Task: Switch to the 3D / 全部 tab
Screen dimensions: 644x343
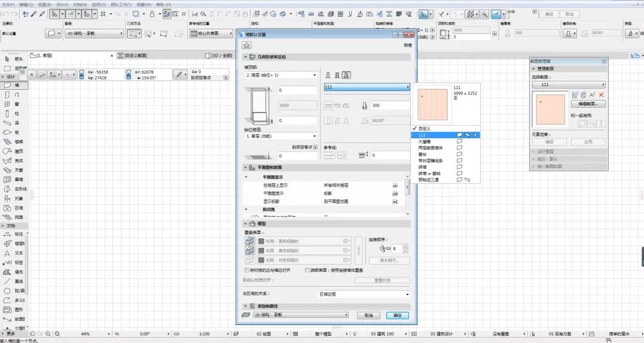Action: [218, 56]
